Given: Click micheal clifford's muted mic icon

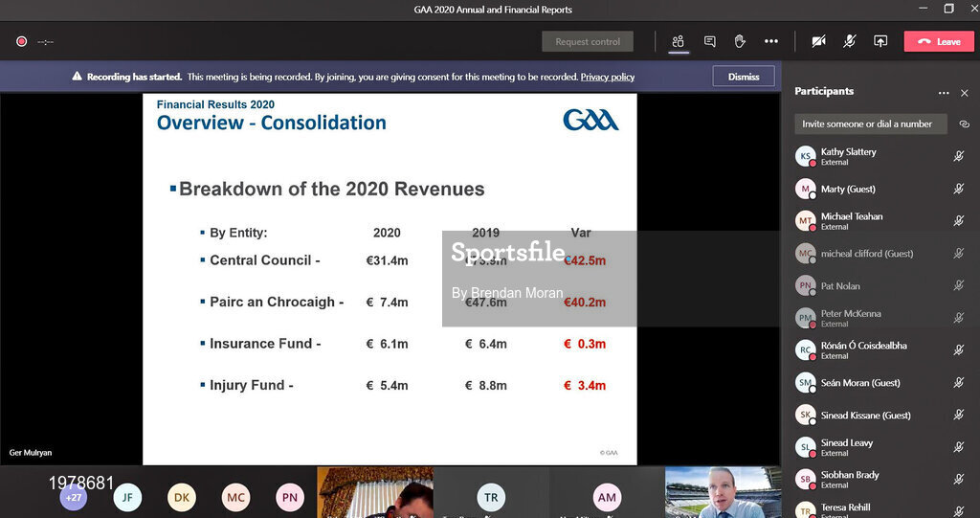Looking at the screenshot, I should [x=959, y=254].
